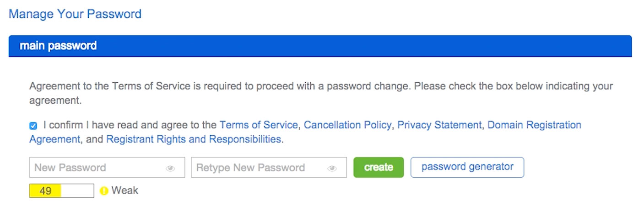This screenshot has height=217, width=644.
Task: Click the yellow strength score showing 49
Action: point(45,191)
